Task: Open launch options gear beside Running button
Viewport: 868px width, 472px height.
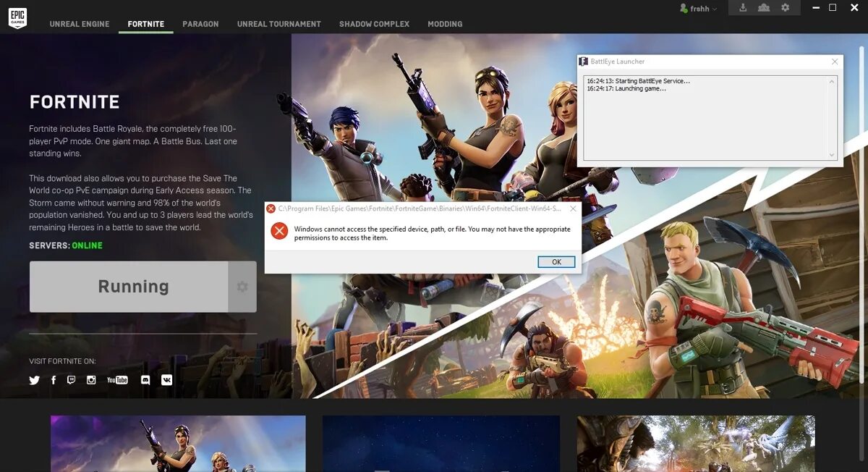Action: pos(242,287)
